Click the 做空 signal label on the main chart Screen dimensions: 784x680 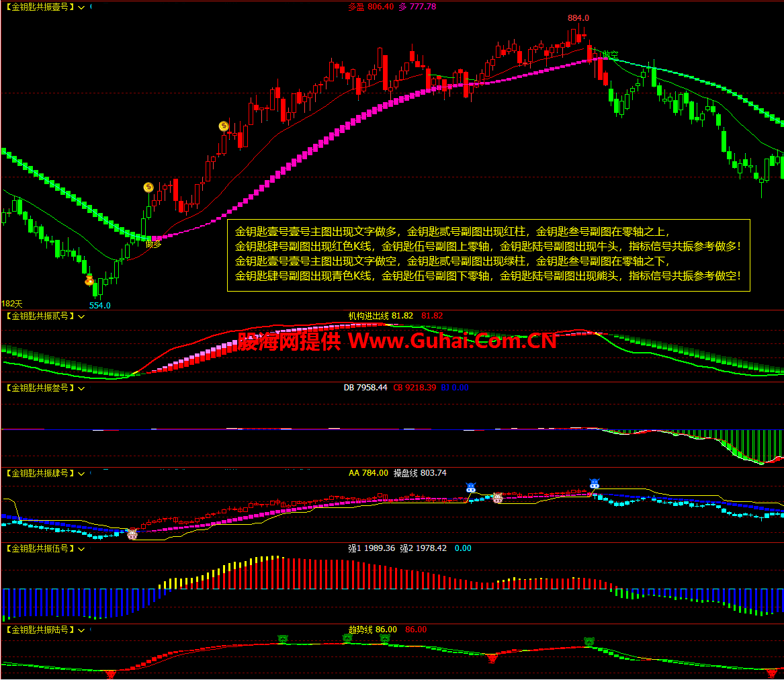click(610, 54)
